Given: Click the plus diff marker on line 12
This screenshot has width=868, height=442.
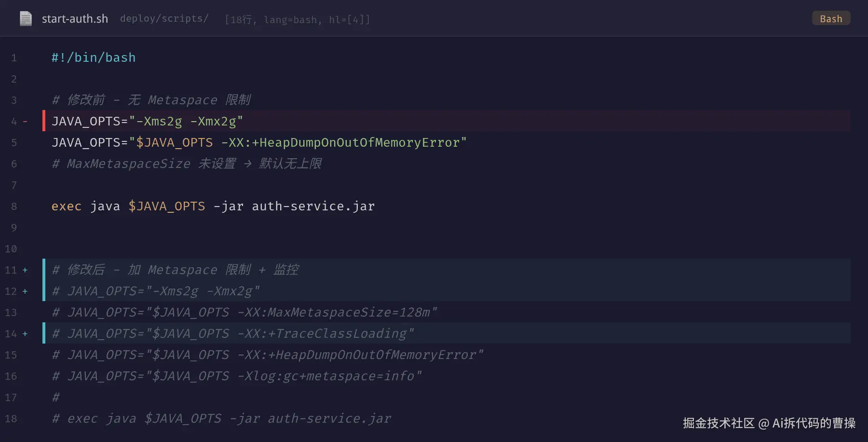Looking at the screenshot, I should 25,291.
